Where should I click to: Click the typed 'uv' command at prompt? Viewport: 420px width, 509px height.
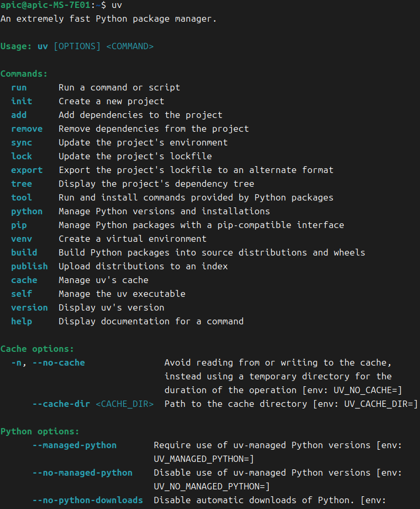click(116, 5)
